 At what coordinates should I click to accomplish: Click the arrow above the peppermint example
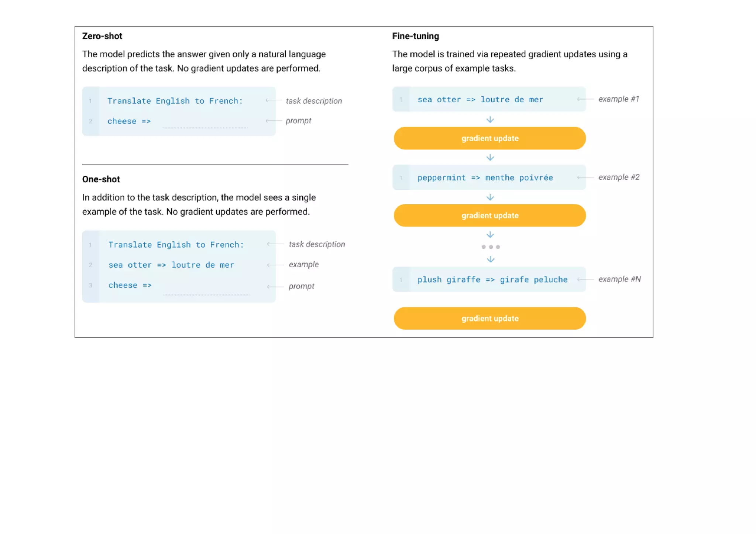point(490,158)
